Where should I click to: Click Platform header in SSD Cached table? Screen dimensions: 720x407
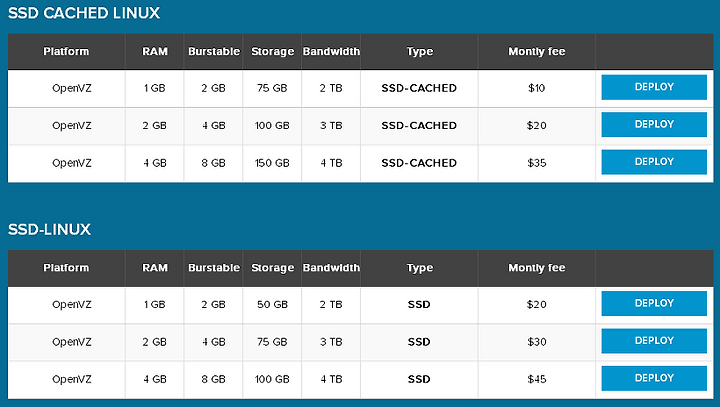(x=66, y=51)
